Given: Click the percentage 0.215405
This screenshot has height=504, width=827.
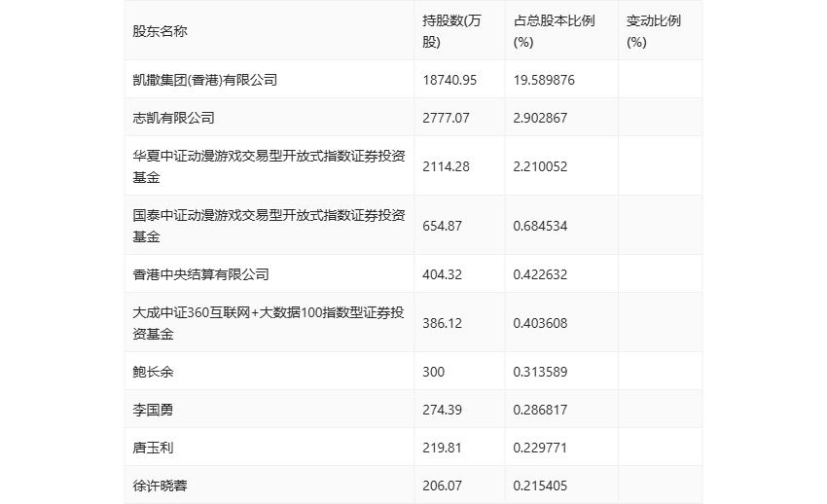Looking at the screenshot, I should (540, 486).
